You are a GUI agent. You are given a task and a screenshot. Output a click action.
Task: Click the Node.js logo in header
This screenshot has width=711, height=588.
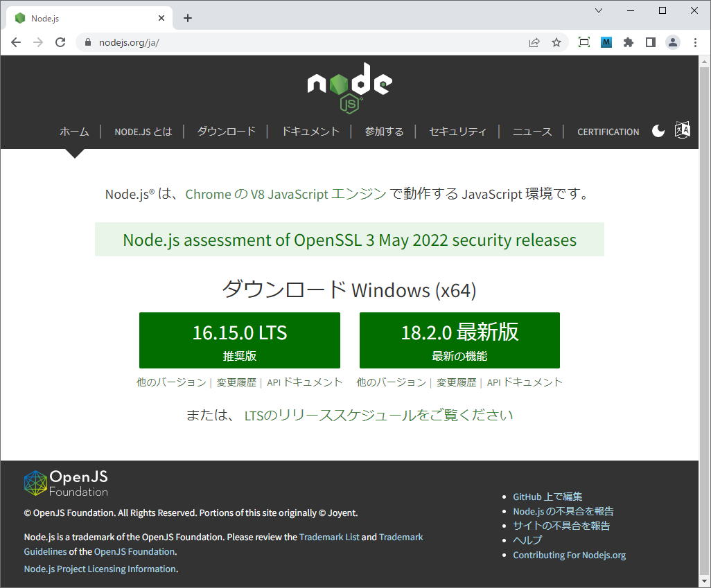[x=349, y=88]
